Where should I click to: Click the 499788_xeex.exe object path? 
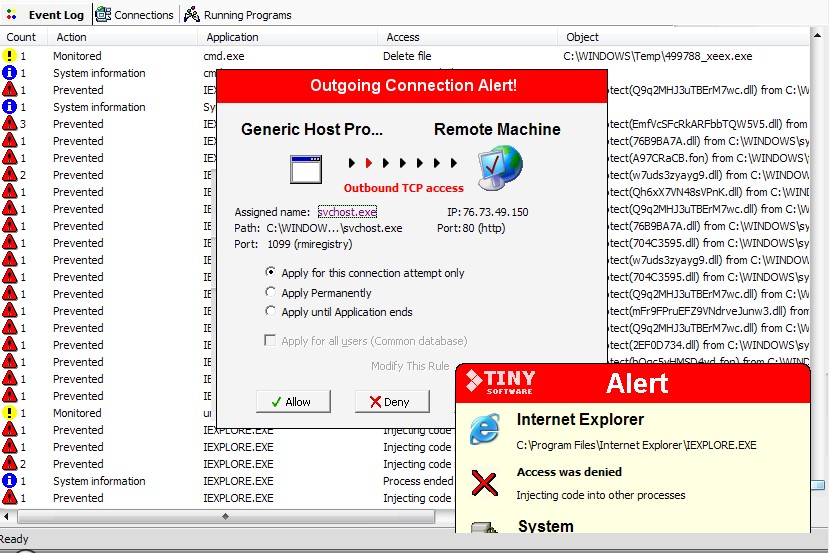coord(657,56)
